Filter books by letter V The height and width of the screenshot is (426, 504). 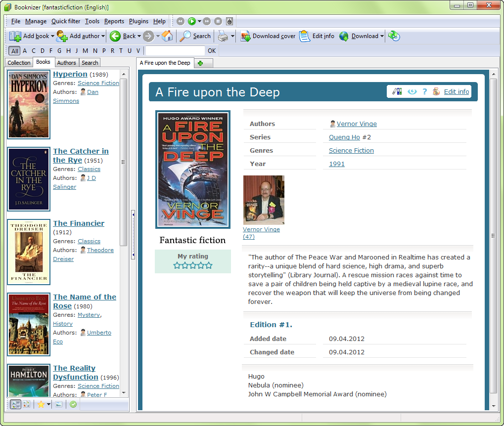[x=138, y=50]
